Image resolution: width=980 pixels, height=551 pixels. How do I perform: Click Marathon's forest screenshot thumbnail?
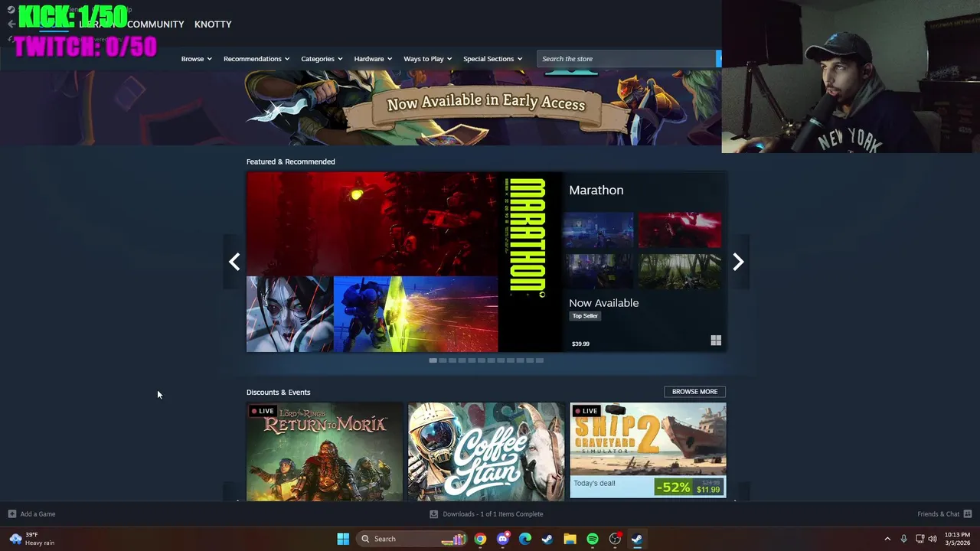(680, 272)
